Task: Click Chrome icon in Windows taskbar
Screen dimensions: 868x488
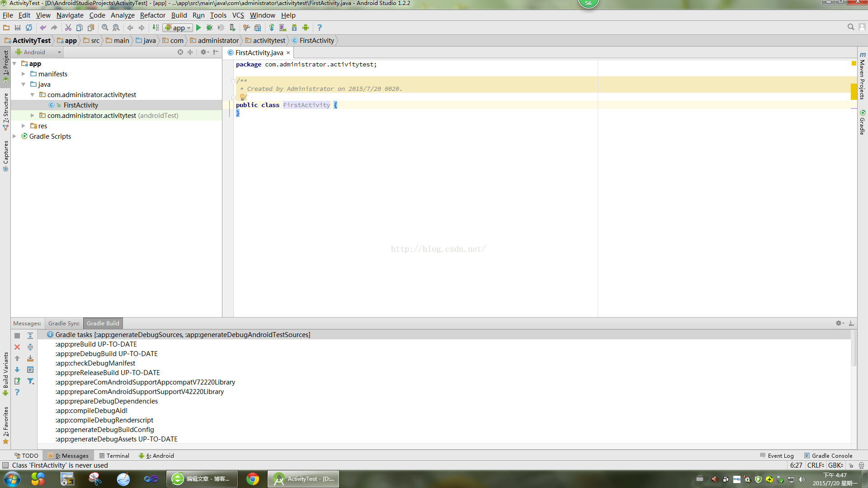Action: point(253,479)
